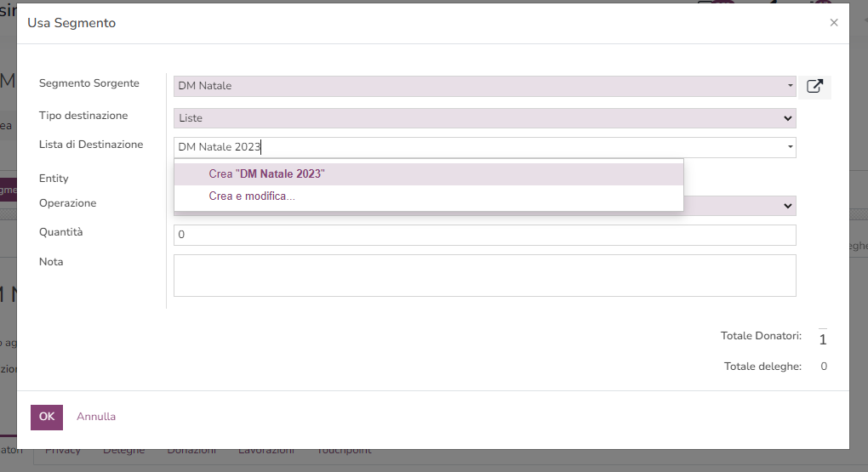Click the Operazione field label
Viewport: 868px width, 472px height.
tap(67, 203)
